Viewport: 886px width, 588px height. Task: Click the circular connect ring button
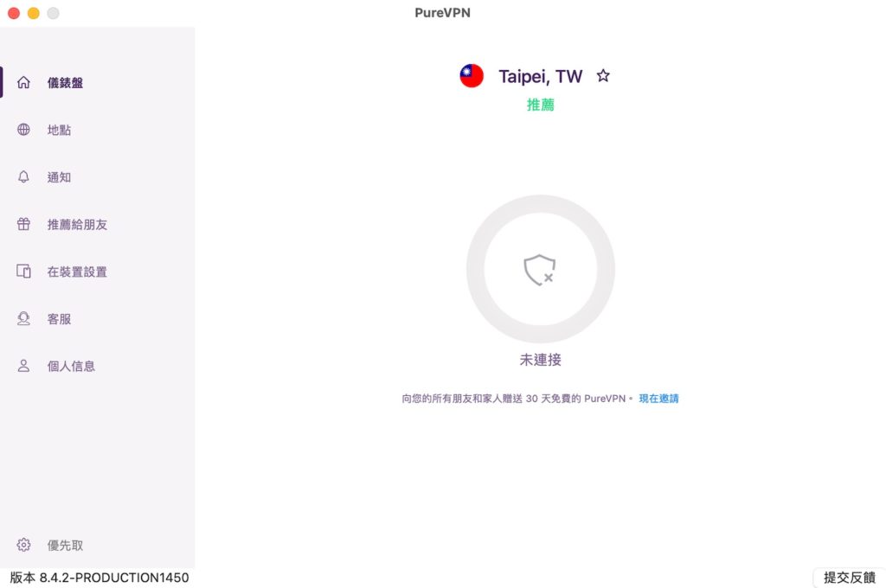[x=540, y=269]
